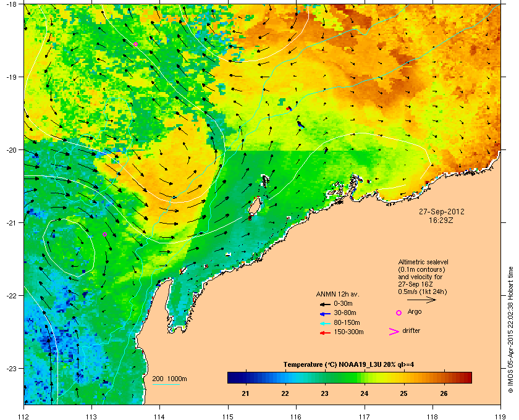Image resolution: width=519 pixels, height=420 pixels.
Task: Click the longitude axis label '117'
Action: tap(365, 416)
